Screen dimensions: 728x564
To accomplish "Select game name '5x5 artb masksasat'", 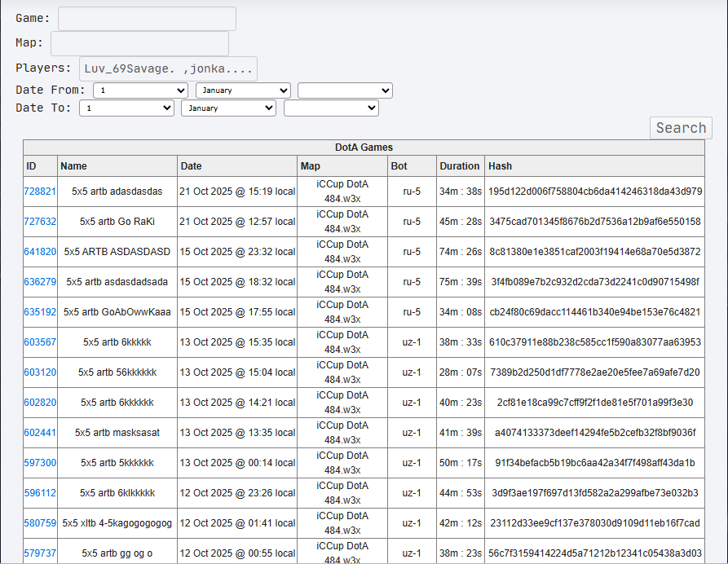I will pyautogui.click(x=117, y=433).
